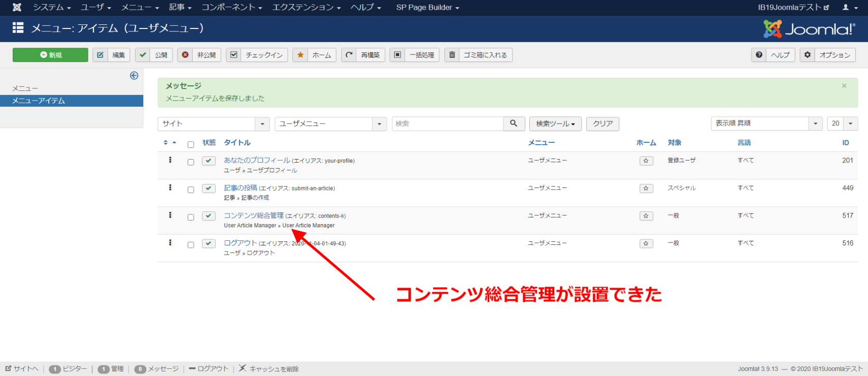Select メニューアイテム in the sidebar

39,101
